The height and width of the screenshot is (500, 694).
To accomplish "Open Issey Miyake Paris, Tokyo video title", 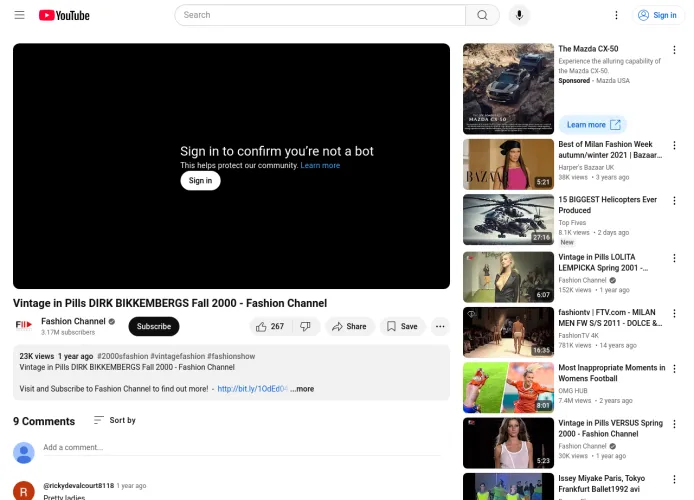I will pos(601,484).
